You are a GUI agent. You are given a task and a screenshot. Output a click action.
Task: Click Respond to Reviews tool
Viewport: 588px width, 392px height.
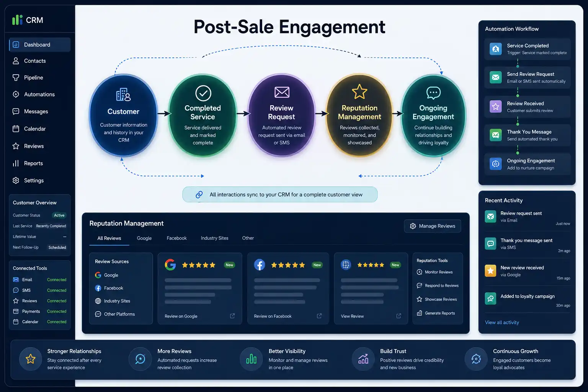pos(438,286)
